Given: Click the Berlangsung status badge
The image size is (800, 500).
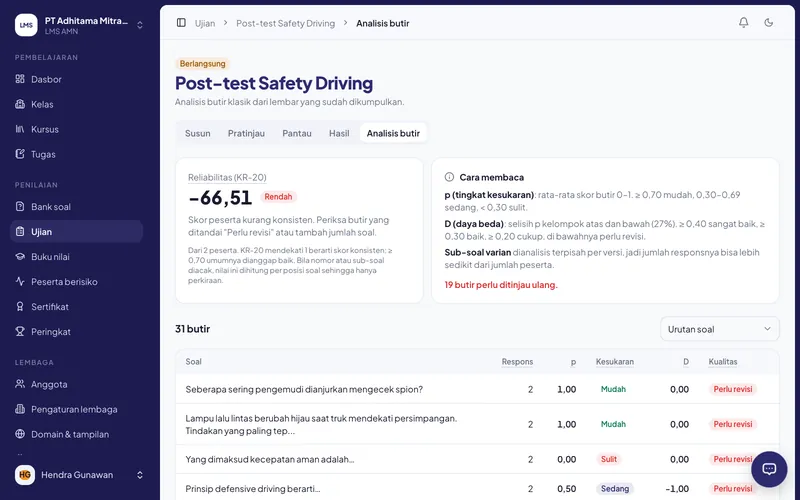Looking at the screenshot, I should click(203, 64).
